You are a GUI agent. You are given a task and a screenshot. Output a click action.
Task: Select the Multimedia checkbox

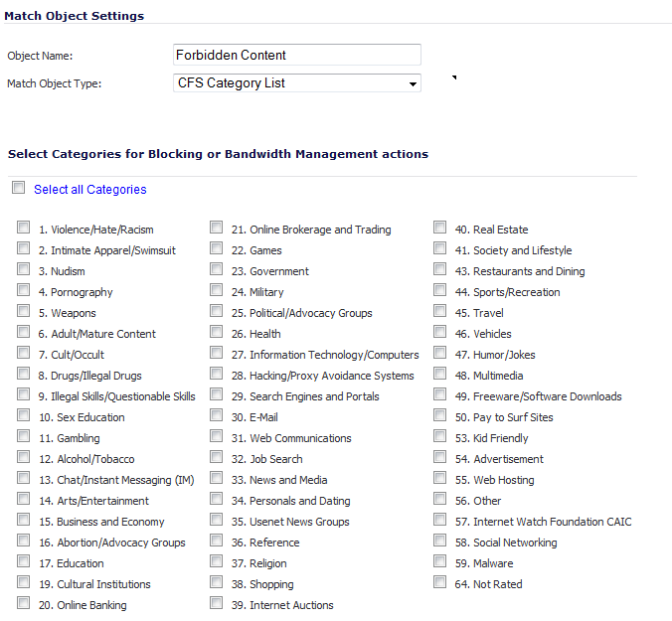coord(439,374)
